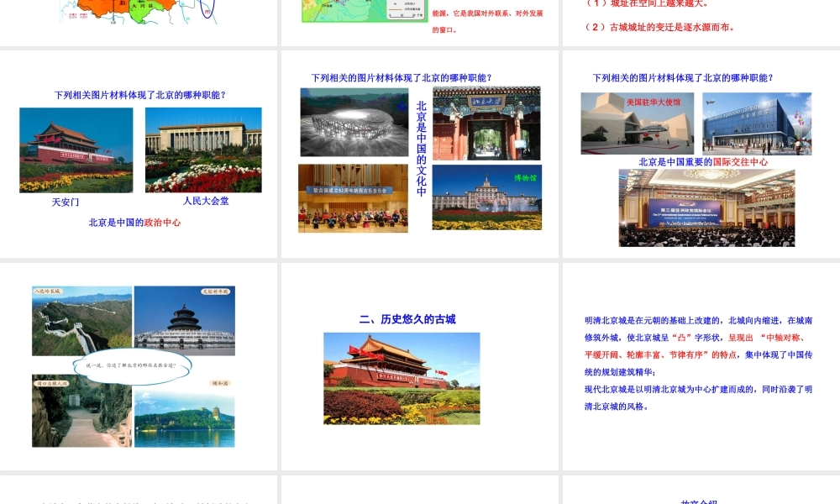Select the slide showing 天安门 and 人民大会堂
Screen dimensions: 840x504
pyautogui.click(x=139, y=154)
